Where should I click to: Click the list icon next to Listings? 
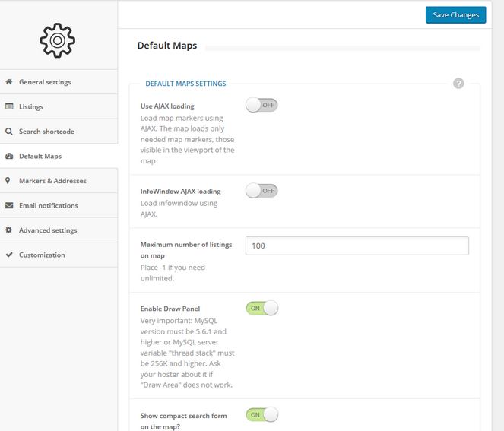click(x=9, y=106)
